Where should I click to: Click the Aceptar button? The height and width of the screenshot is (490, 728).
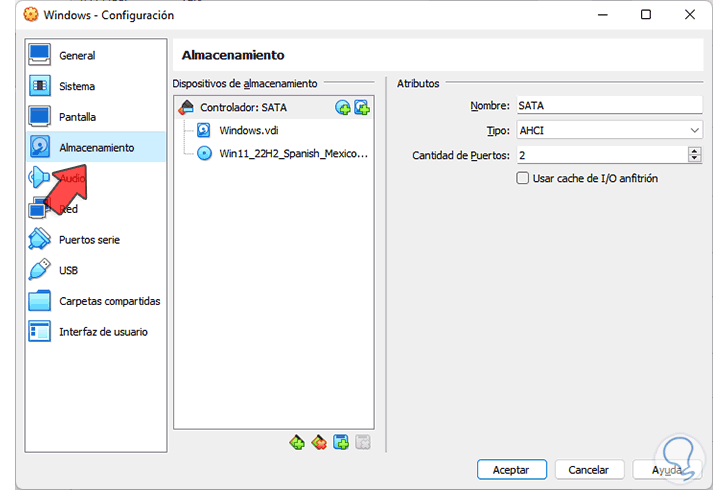pyautogui.click(x=512, y=470)
